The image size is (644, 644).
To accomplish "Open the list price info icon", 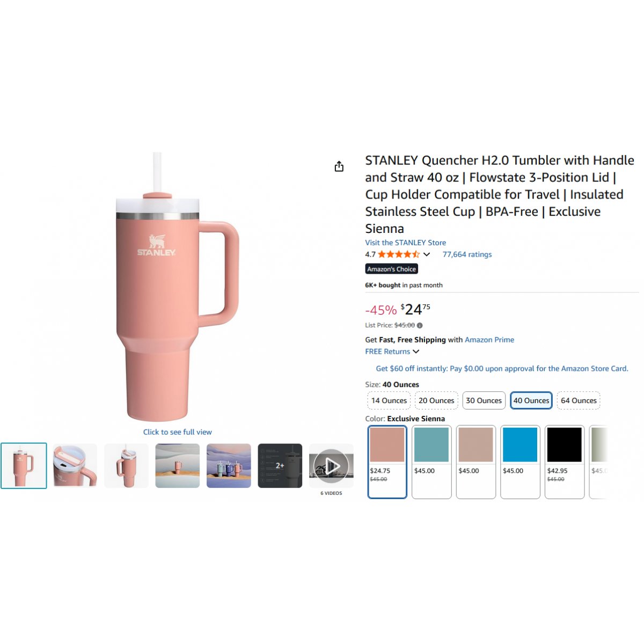I will click(x=420, y=325).
